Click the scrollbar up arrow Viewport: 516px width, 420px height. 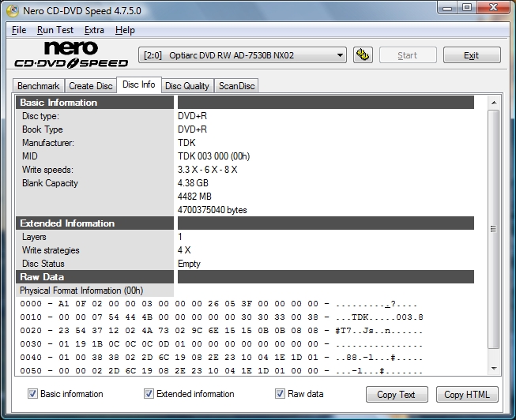(494, 103)
